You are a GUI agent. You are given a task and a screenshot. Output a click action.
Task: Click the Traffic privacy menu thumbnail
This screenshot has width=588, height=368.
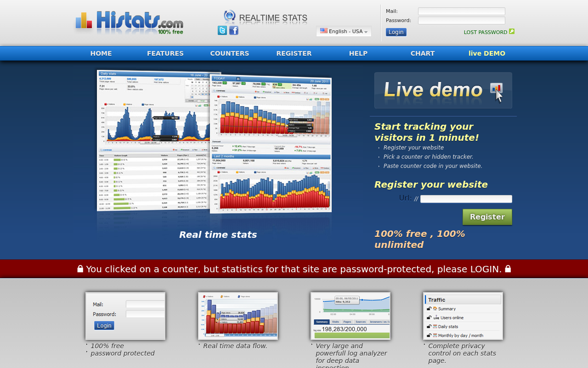(x=463, y=316)
